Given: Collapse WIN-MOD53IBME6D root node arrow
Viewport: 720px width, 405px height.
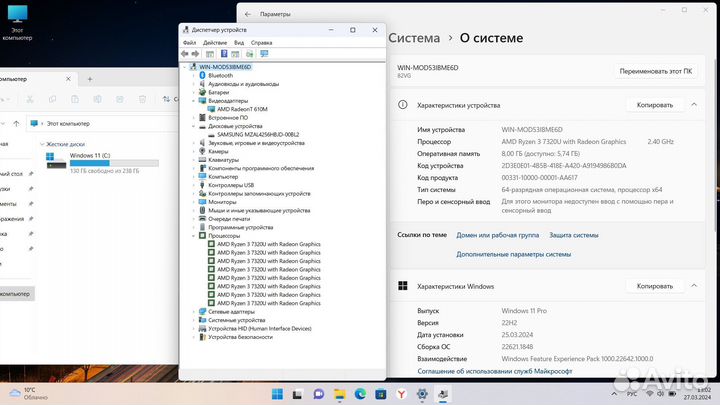Looking at the screenshot, I should click(185, 67).
